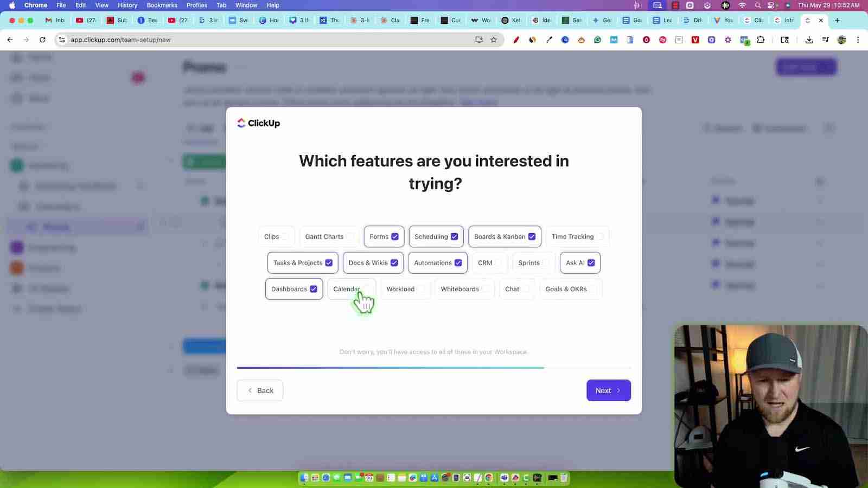Viewport: 868px width, 488px height.
Task: Bookmark this page with the star
Action: coord(494,40)
